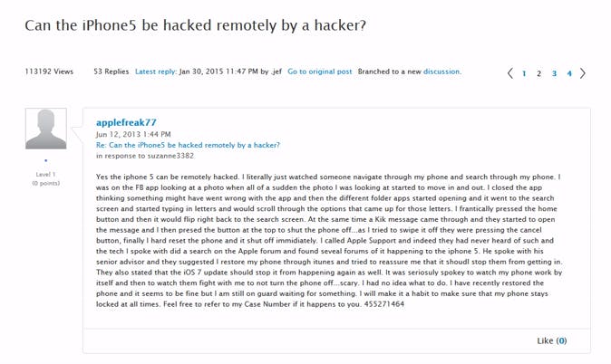This screenshot has height=364, width=611.
Task: Click the previous page arrow
Action: point(510,73)
